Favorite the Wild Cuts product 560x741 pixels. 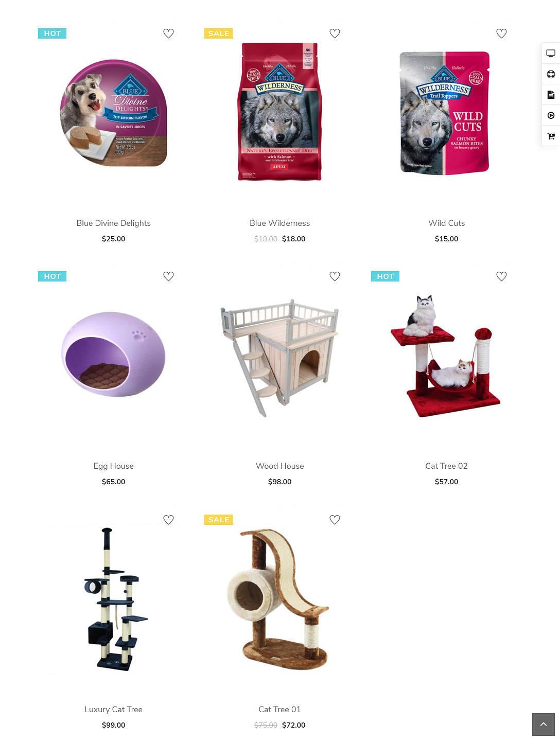coord(501,33)
